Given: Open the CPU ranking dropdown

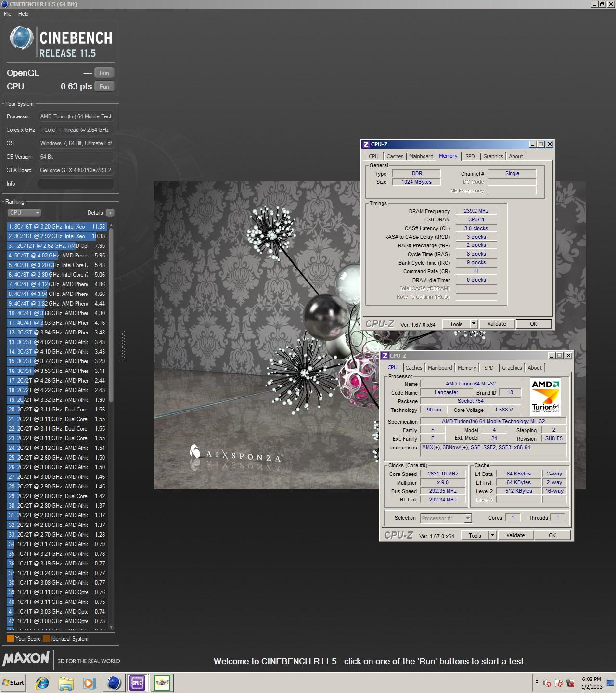Looking at the screenshot, I should 24,212.
